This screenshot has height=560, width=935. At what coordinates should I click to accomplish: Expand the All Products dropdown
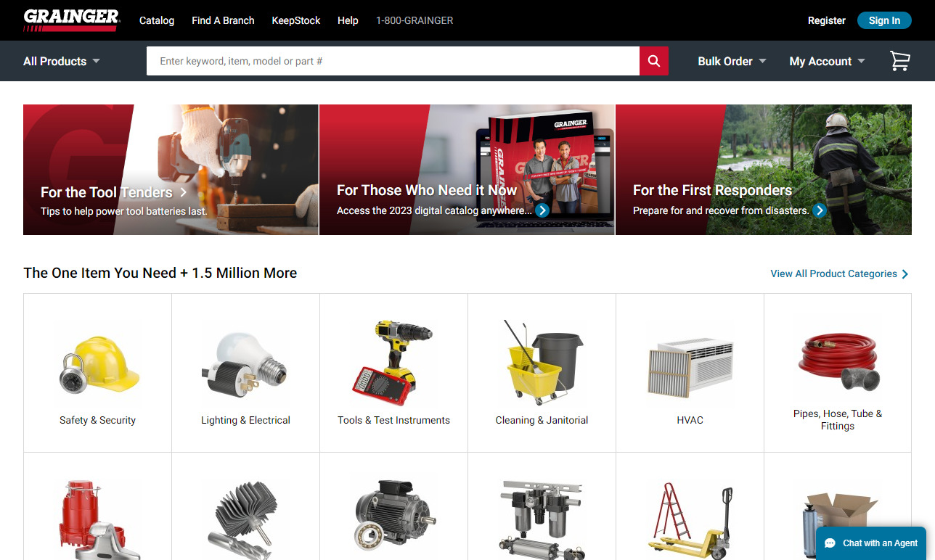(x=62, y=61)
